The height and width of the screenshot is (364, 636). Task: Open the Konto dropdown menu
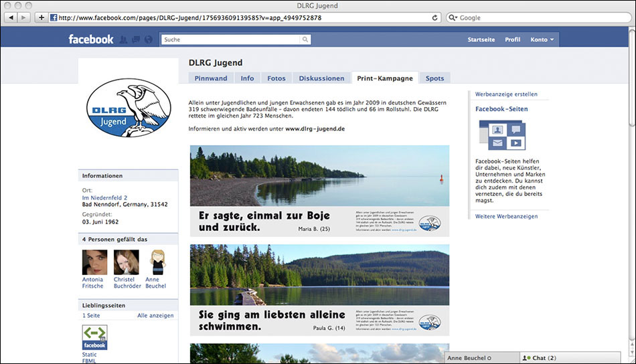(x=542, y=39)
